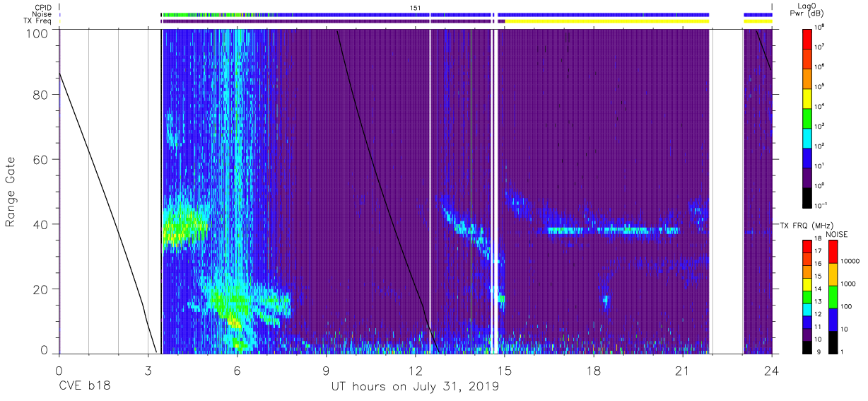Click the x-axis tick label 24
Image resolution: width=868 pixels, height=401 pixels.
(x=771, y=370)
